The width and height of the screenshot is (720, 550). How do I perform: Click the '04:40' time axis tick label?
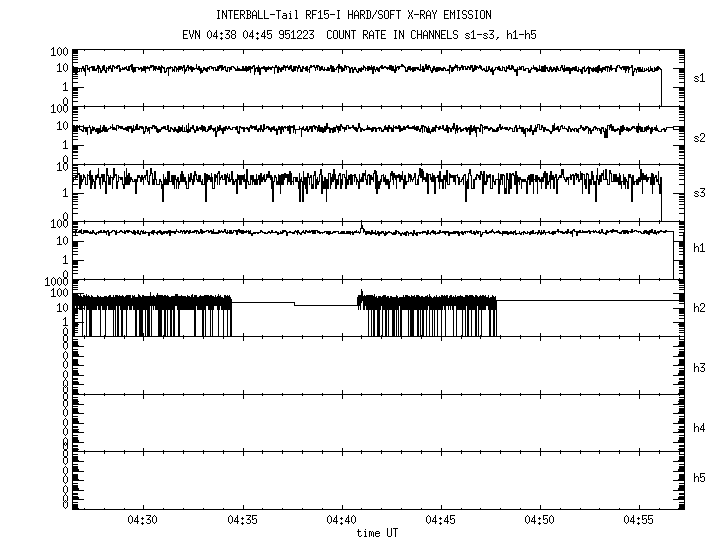[342, 520]
